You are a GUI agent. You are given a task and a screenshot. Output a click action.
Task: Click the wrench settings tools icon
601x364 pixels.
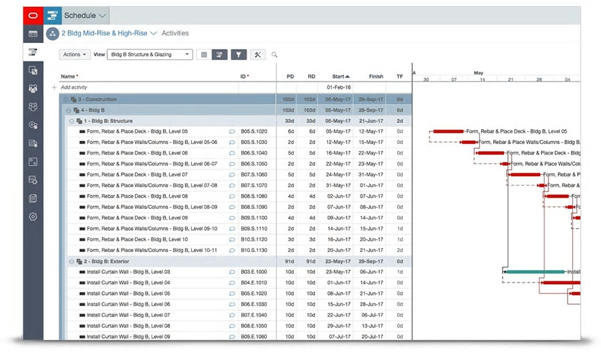[257, 55]
